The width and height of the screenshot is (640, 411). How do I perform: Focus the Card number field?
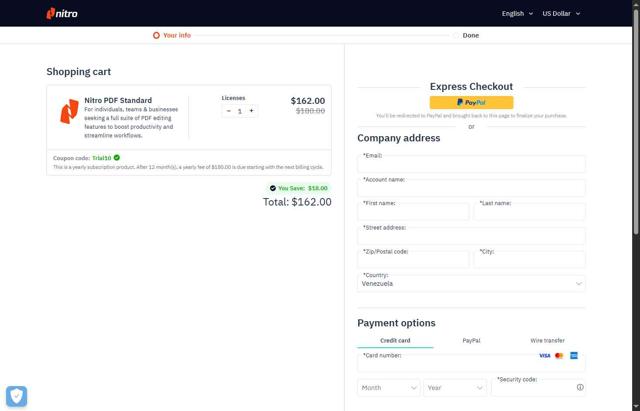(x=471, y=362)
